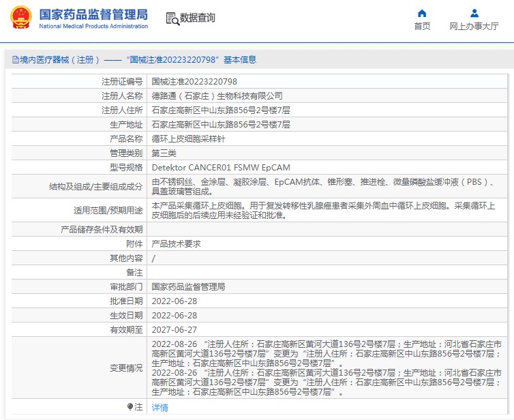The image size is (514, 420).
Task: Click the lightbulb icon beside 注
Action: coord(130,407)
